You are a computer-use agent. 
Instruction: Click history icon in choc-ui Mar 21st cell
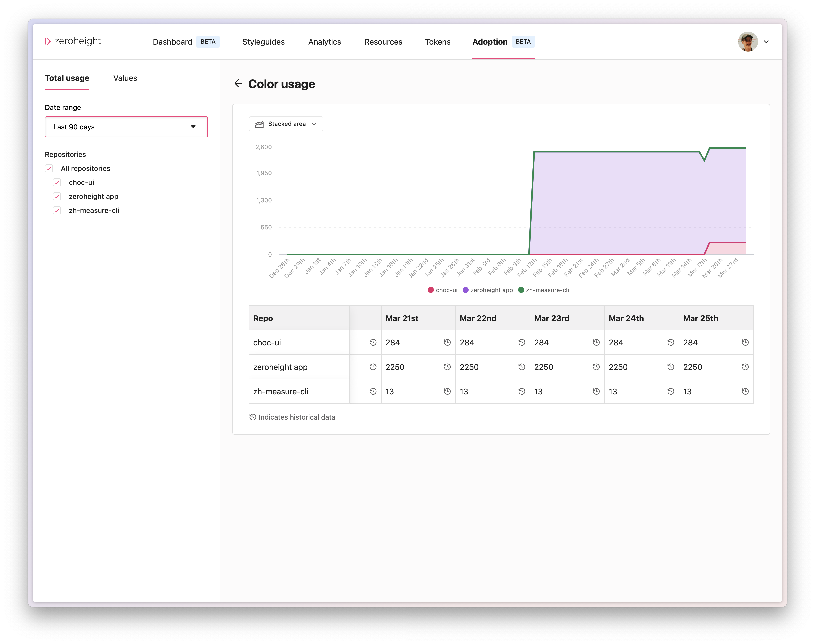(447, 342)
